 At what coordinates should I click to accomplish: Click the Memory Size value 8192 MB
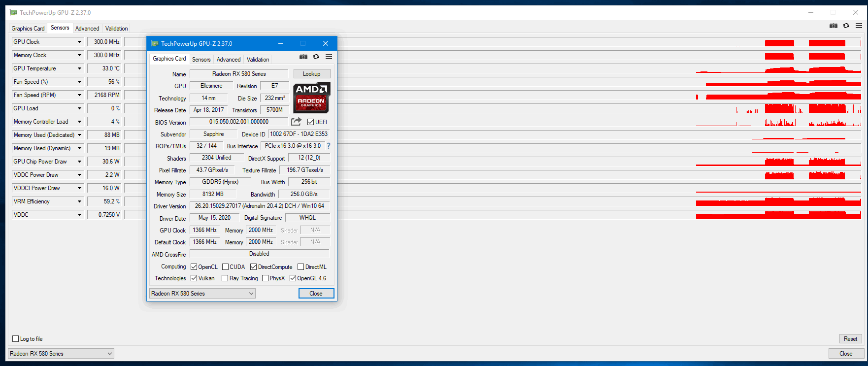pyautogui.click(x=213, y=194)
